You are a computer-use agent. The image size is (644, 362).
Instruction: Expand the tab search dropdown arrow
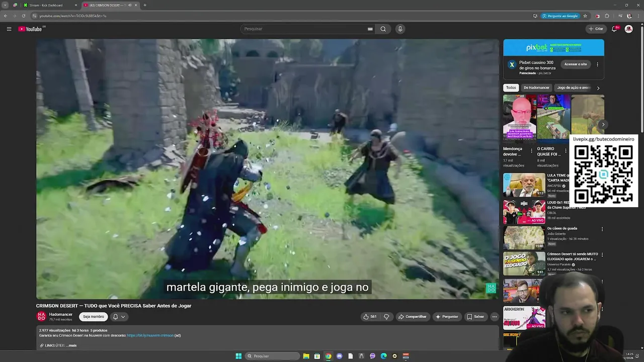click(x=5, y=5)
